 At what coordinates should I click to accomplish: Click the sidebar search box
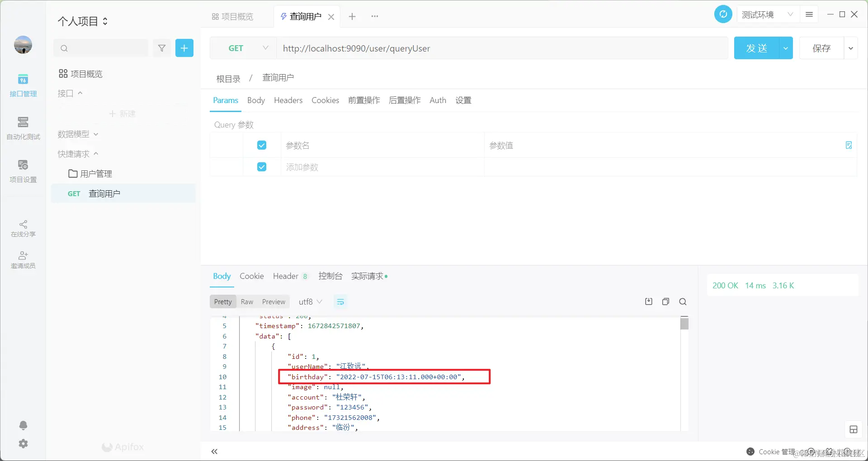(101, 48)
